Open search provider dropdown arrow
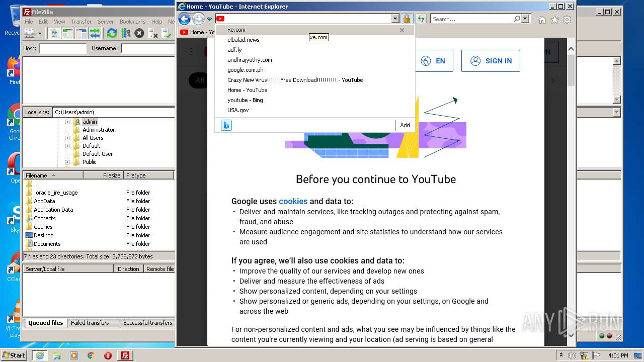 525,19
